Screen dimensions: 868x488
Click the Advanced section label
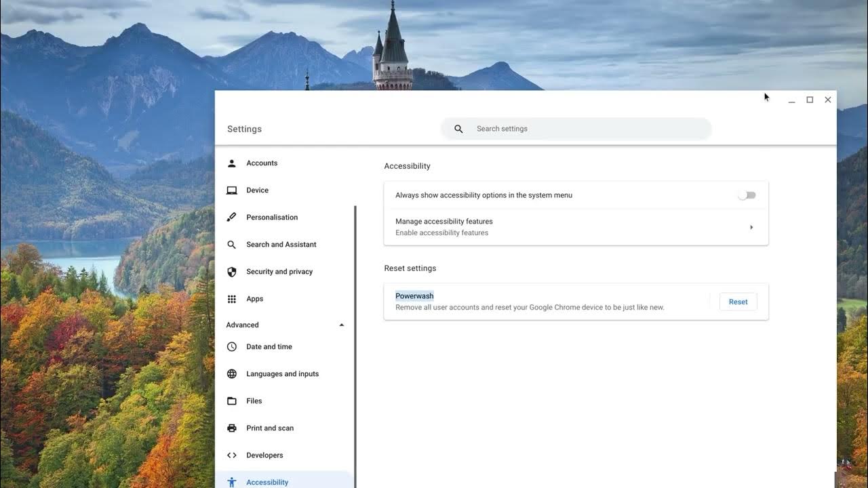[242, 325]
